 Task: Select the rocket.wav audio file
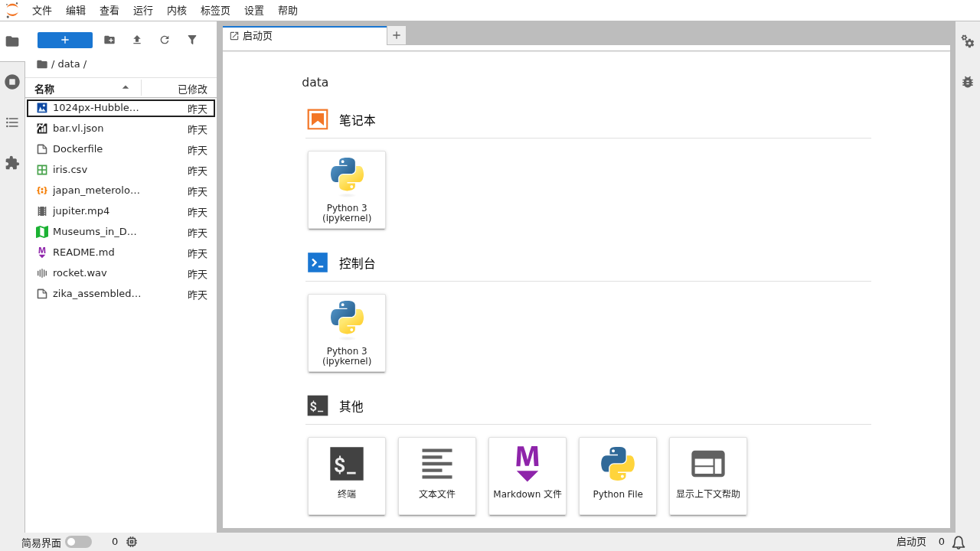click(x=121, y=273)
